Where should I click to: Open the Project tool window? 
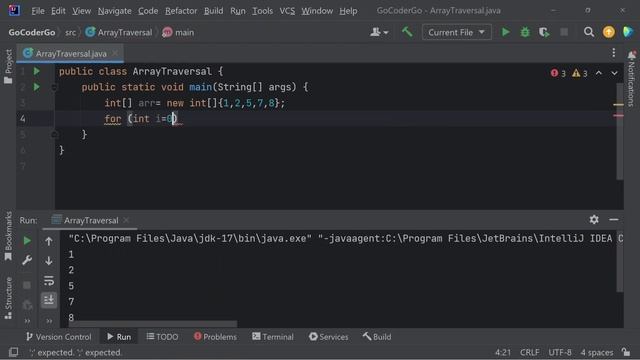[8, 67]
